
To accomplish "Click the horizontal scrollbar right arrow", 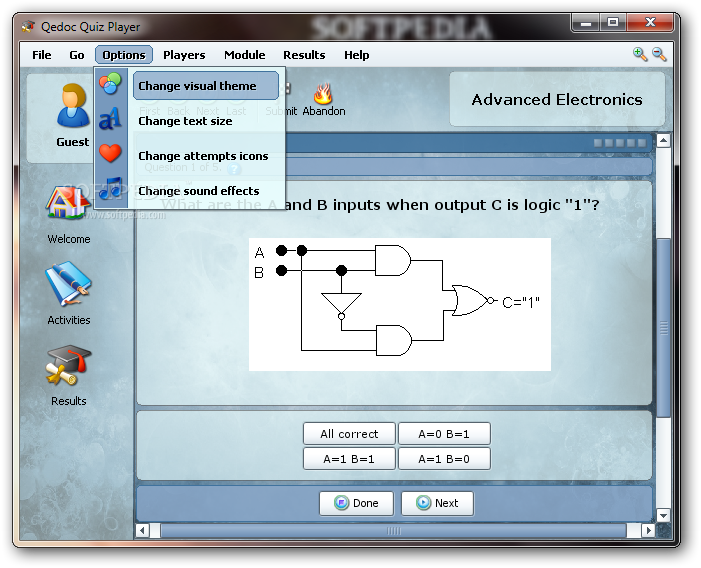I will click(648, 530).
